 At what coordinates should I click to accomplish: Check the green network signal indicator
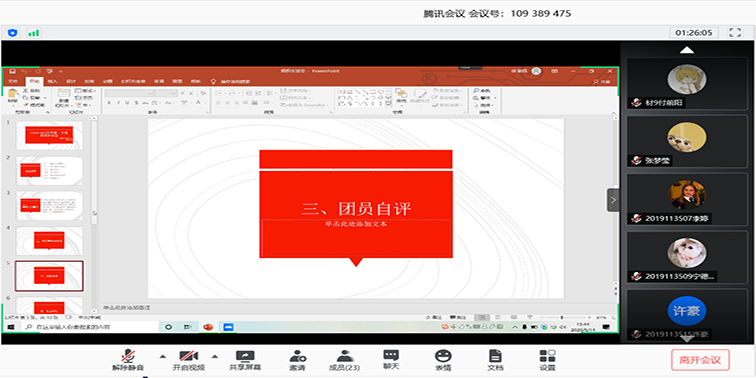[33, 33]
